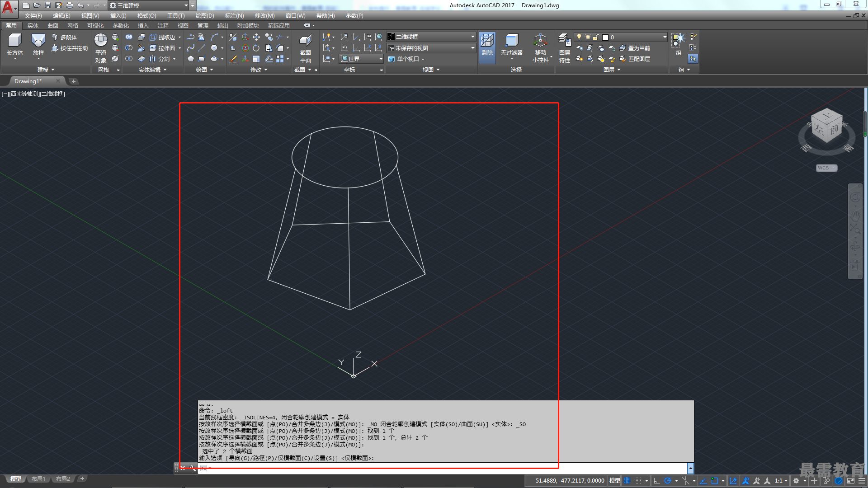Open the 世界 coordinate system dropdown
Screen dimensions: 868x488
361,59
